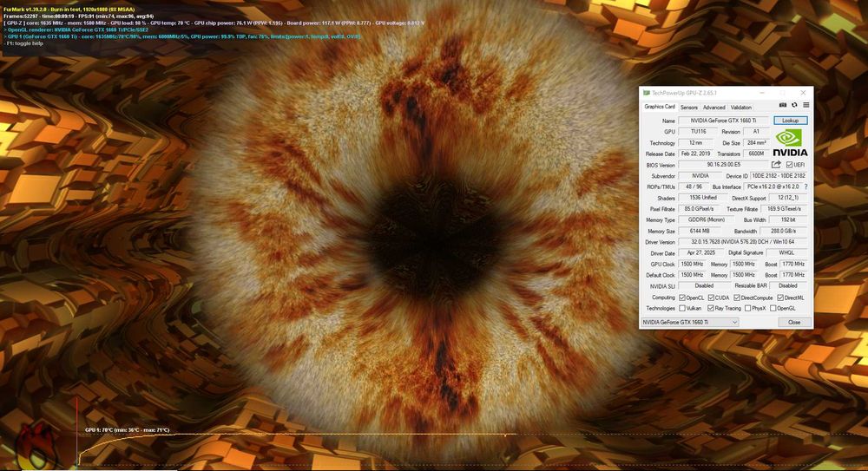Click the 192 bit bus width value
The height and width of the screenshot is (471, 868).
pyautogui.click(x=788, y=219)
